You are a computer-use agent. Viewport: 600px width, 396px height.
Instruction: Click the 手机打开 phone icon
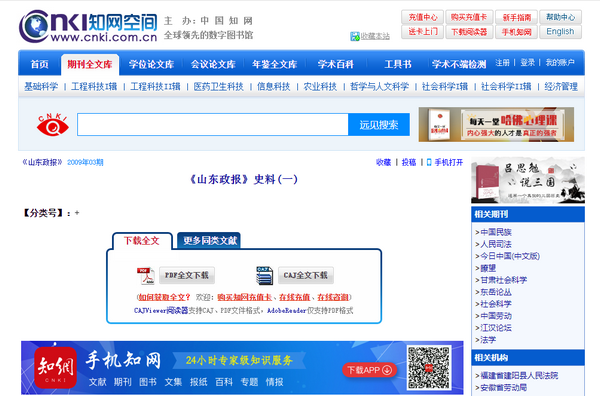(429, 162)
